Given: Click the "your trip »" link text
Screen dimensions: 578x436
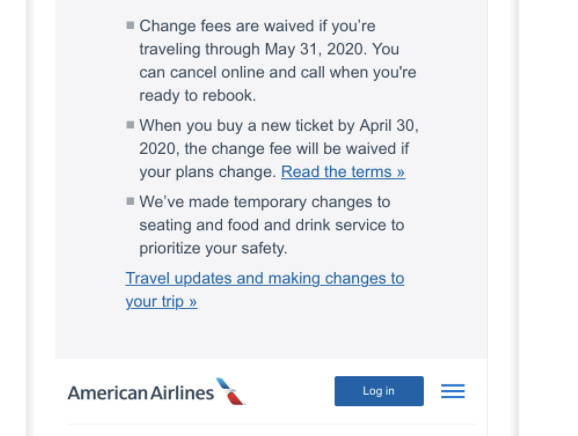Looking at the screenshot, I should pyautogui.click(x=161, y=302).
